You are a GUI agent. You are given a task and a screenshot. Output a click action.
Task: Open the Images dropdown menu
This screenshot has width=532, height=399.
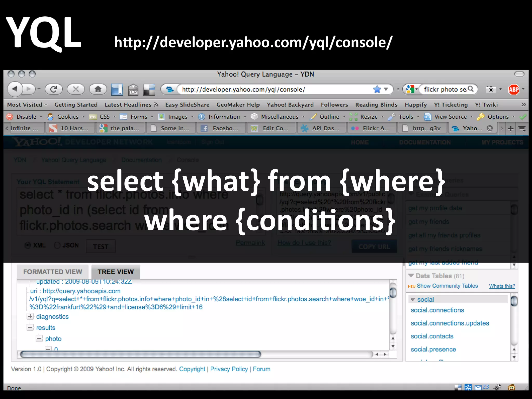point(176,117)
